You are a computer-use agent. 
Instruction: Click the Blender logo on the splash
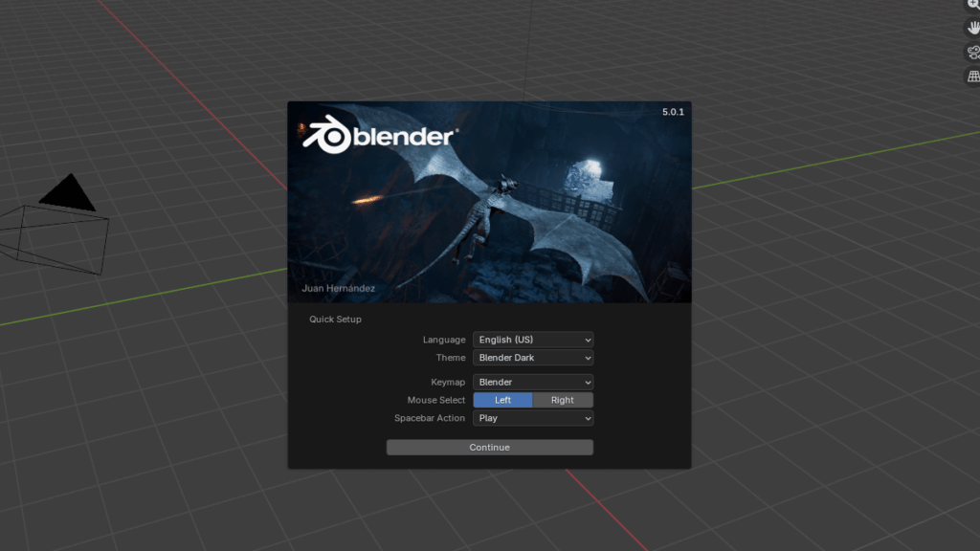pyautogui.click(x=378, y=137)
